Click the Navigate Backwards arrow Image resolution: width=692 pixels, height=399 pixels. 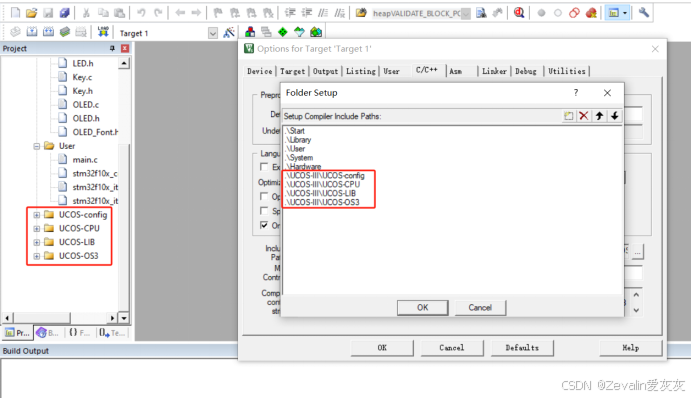coord(180,13)
